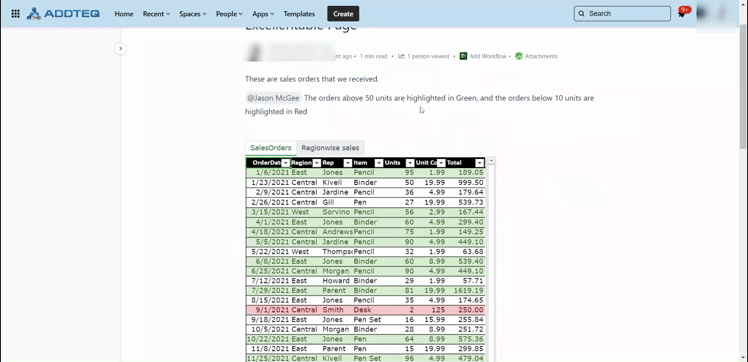The width and height of the screenshot is (748, 362).
Task: Select the Kivell cell dated 1/23/2021
Action: 336,183
